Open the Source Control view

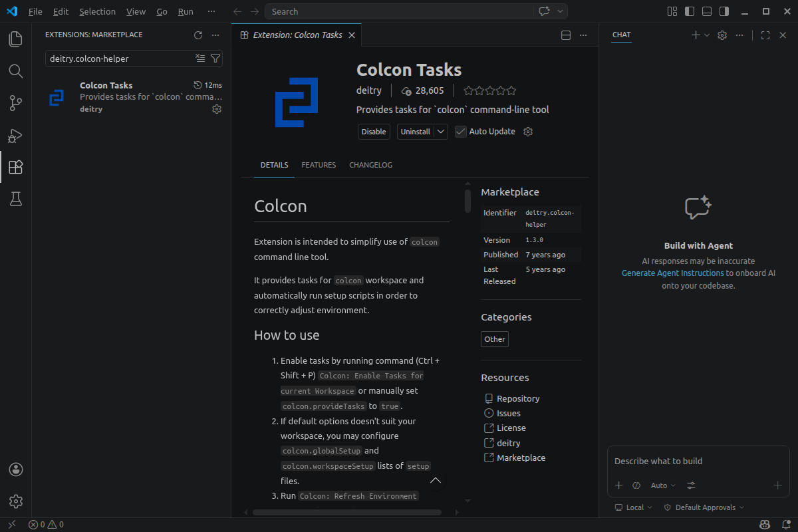[15, 103]
